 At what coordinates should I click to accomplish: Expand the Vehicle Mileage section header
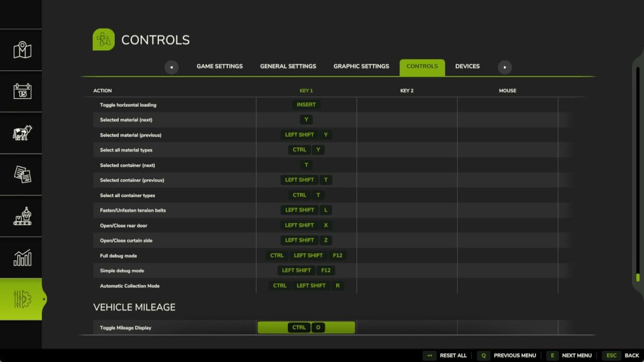(x=134, y=307)
